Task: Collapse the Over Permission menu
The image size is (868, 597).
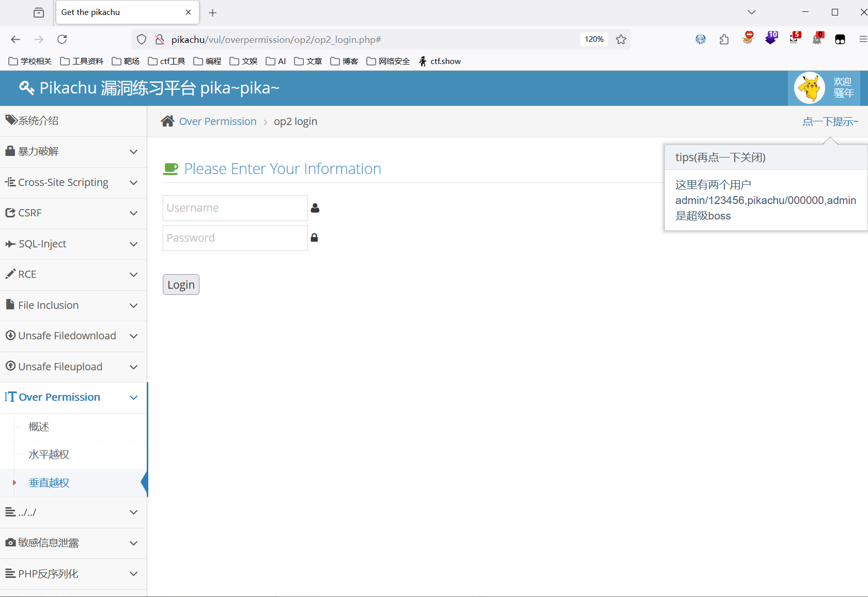Action: pyautogui.click(x=73, y=398)
